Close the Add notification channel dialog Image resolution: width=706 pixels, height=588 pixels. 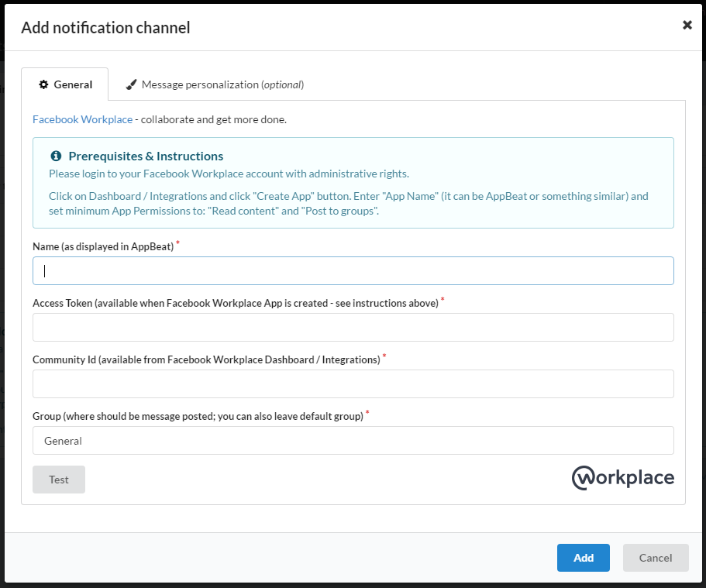687,25
